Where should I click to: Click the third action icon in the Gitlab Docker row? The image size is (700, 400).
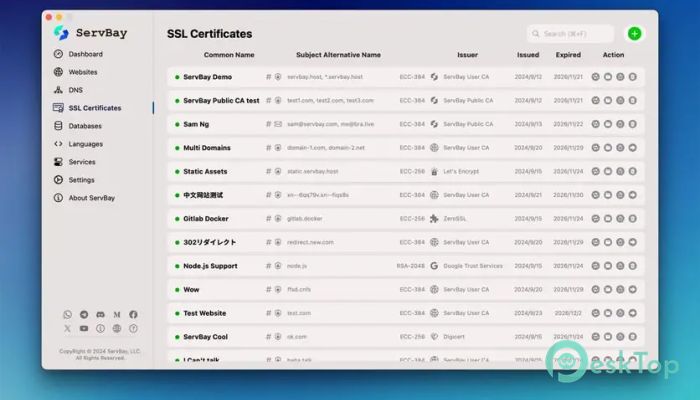coord(620,219)
